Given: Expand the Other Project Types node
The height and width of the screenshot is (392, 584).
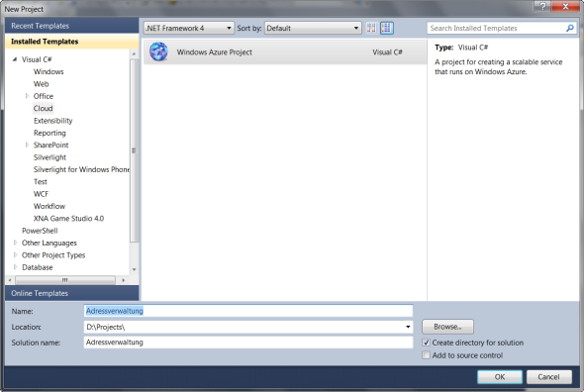Looking at the screenshot, I should [15, 254].
